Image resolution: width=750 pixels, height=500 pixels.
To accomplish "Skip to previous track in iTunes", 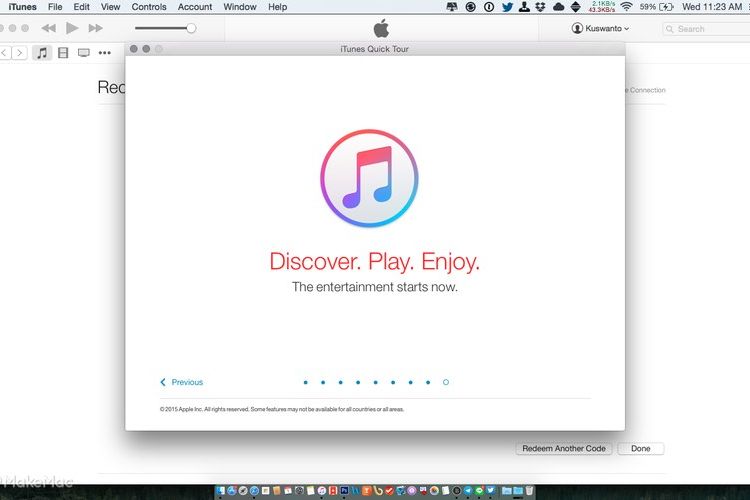I will 48,28.
